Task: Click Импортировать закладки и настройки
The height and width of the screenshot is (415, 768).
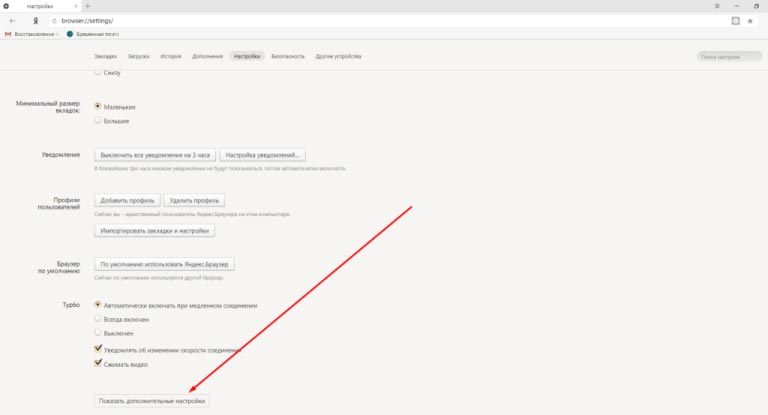Action: coord(154,231)
